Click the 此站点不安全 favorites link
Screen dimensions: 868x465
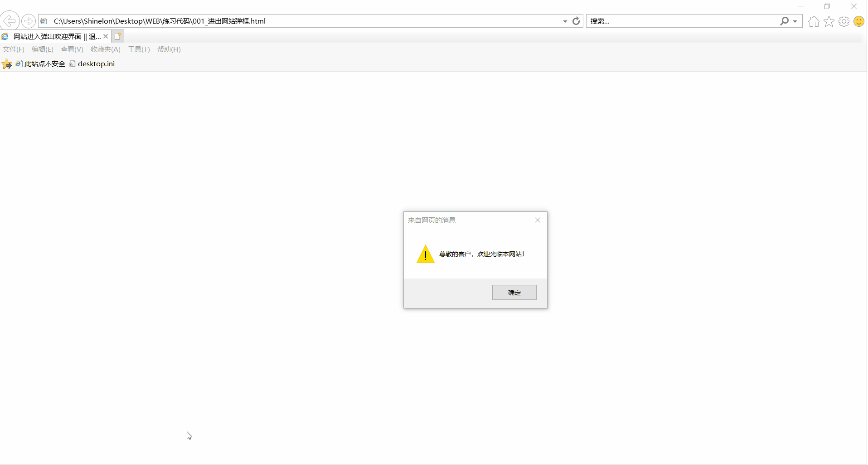[44, 64]
